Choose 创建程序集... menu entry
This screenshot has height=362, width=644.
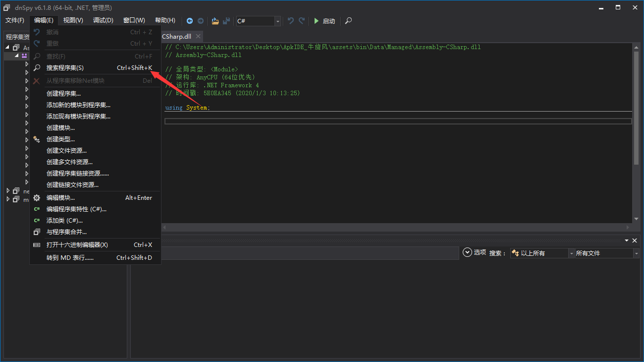[x=63, y=94]
